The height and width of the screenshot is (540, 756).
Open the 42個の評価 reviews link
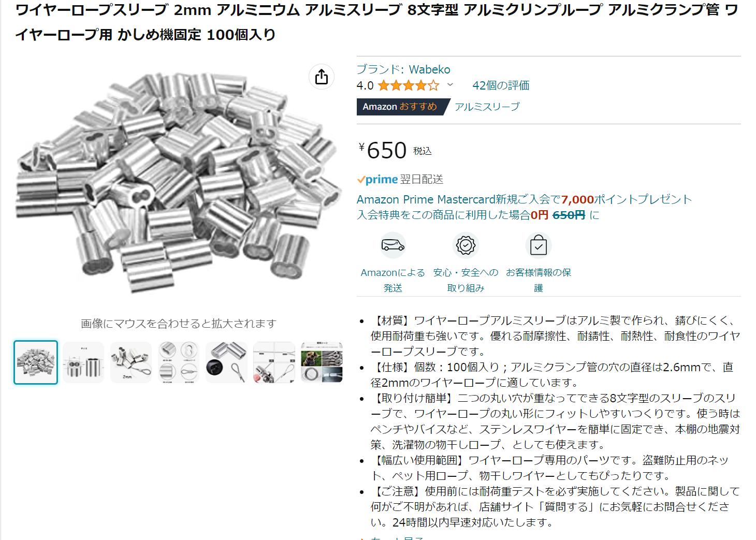[x=501, y=85]
